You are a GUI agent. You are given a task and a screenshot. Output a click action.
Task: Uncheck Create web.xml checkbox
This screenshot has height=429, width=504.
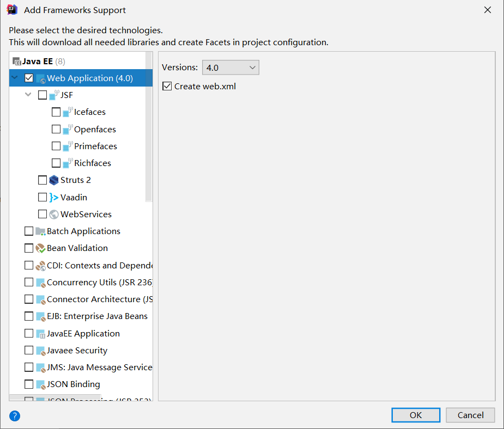click(167, 86)
